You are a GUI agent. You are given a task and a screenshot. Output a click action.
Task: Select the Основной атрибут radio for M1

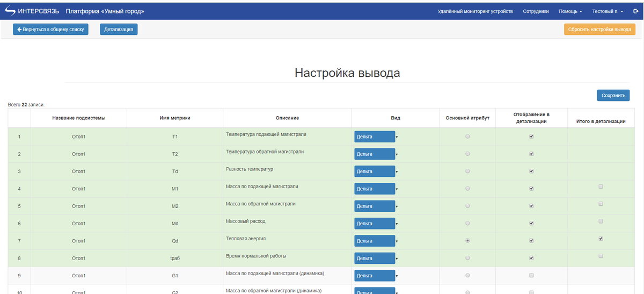click(x=467, y=189)
